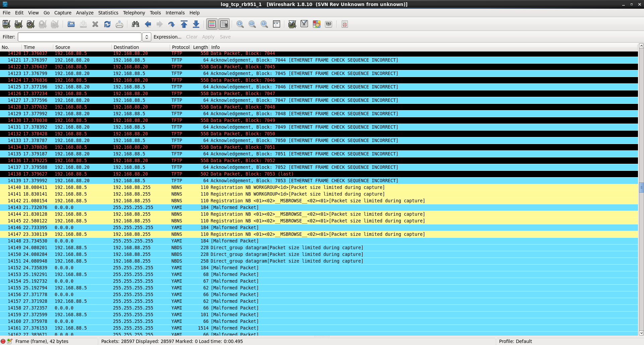Open preferences toolbar icon

click(329, 24)
